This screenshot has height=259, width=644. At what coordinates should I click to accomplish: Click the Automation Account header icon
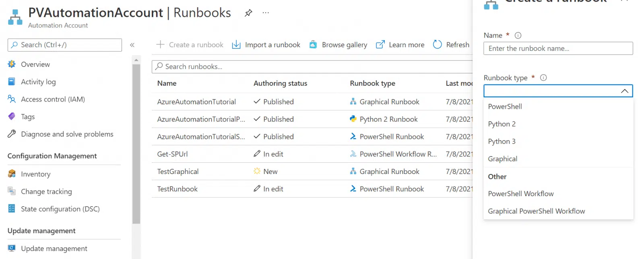pyautogui.click(x=15, y=17)
